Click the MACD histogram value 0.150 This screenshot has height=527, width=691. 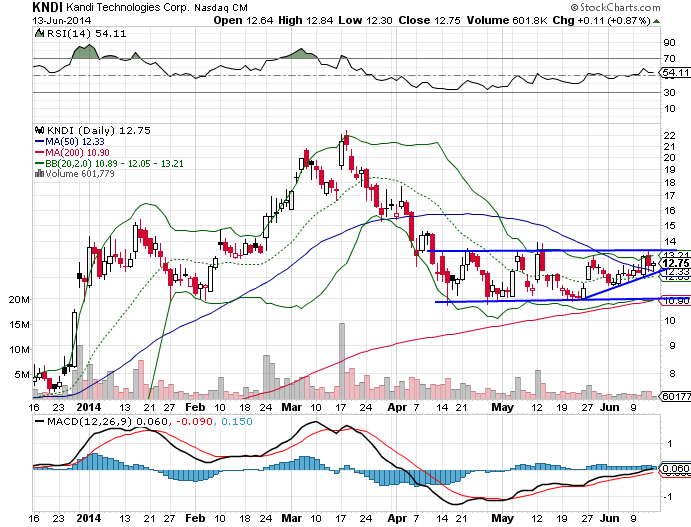click(237, 422)
